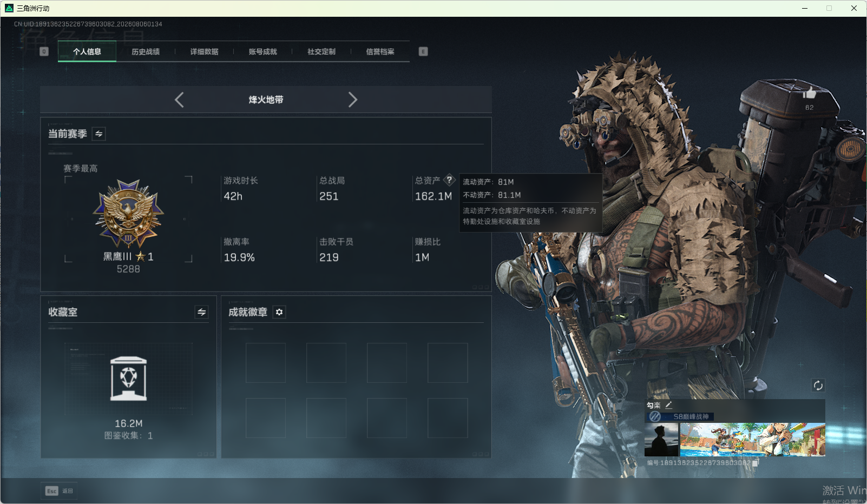The width and height of the screenshot is (867, 504).
Task: Go to the 账号成就 tab
Action: point(263,52)
